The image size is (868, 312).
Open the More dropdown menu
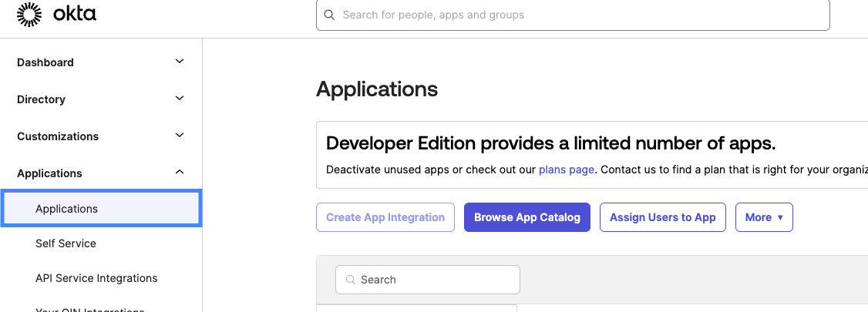click(x=764, y=217)
